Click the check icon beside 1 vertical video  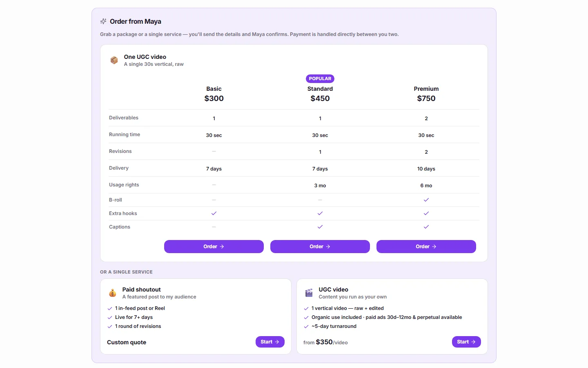click(306, 309)
